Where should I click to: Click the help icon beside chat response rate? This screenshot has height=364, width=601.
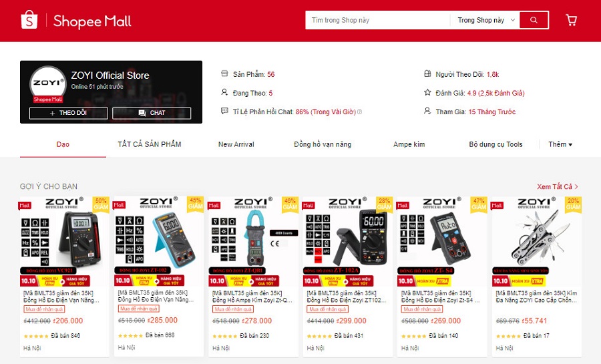tap(359, 112)
